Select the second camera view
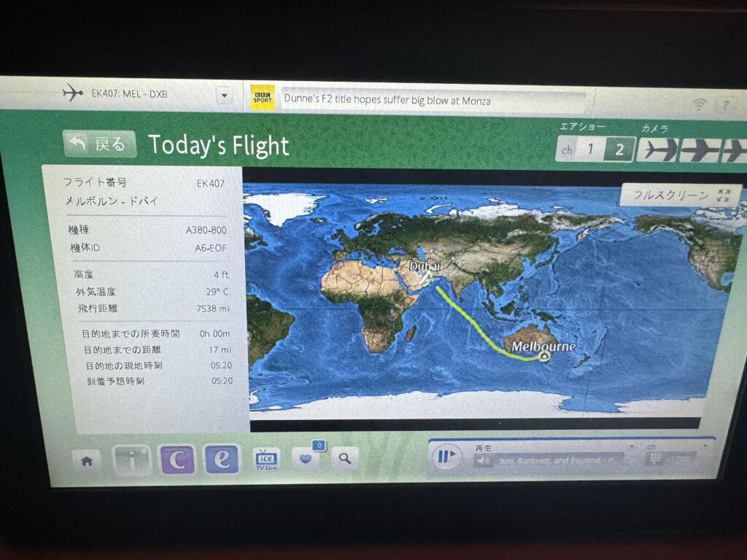The width and height of the screenshot is (747, 560). 699,151
